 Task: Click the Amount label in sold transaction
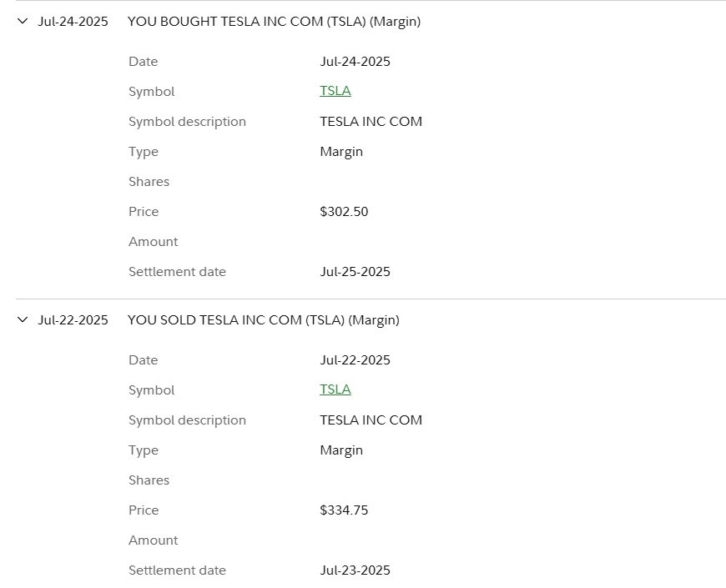154,540
